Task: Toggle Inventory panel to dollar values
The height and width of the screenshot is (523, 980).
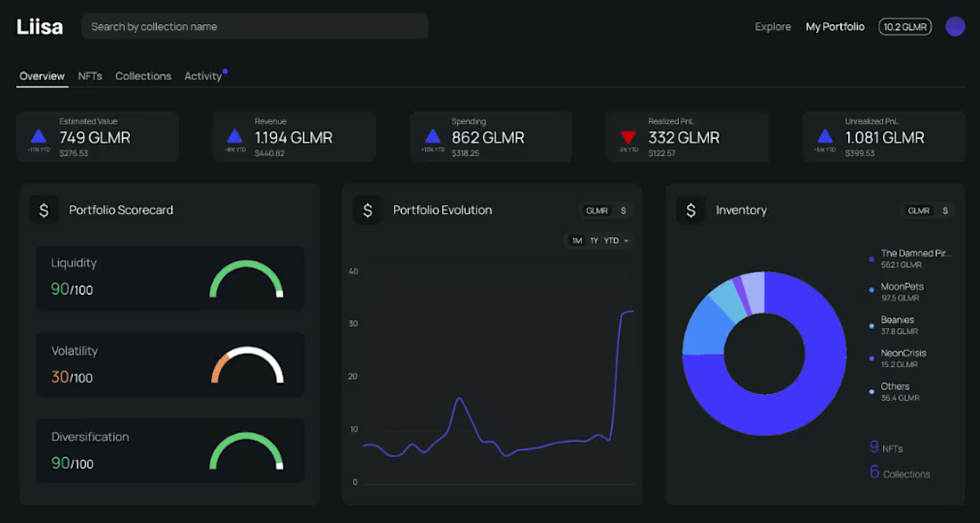Action: click(945, 210)
